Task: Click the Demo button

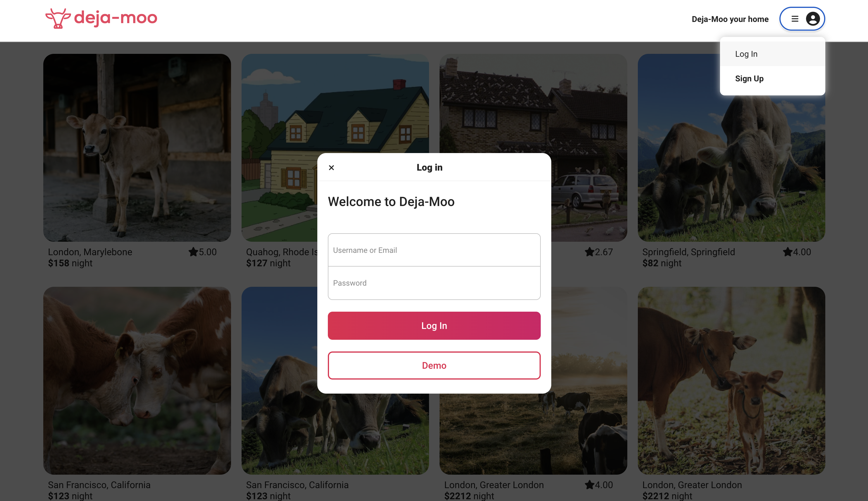Action: pos(434,366)
